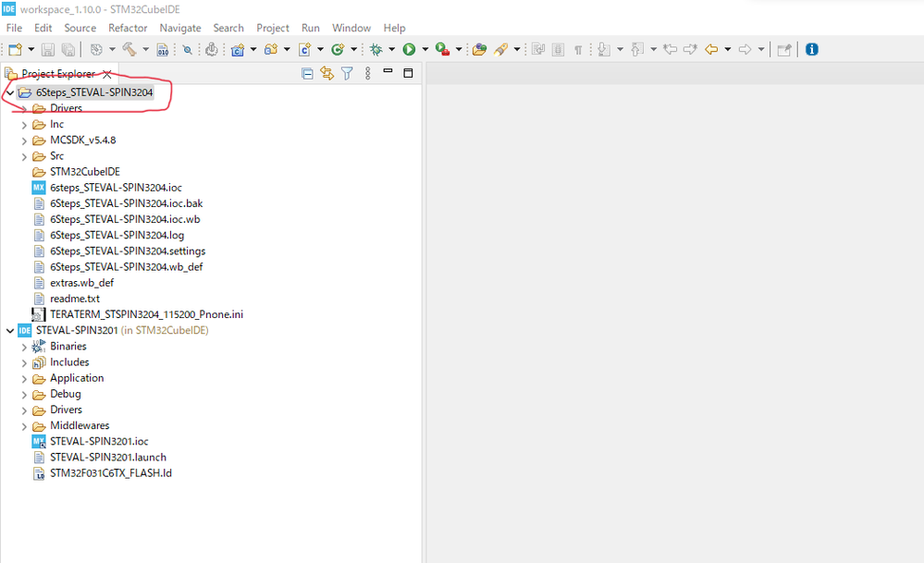Click the Last Edit Location icon
The image size is (924, 563).
tap(670, 50)
